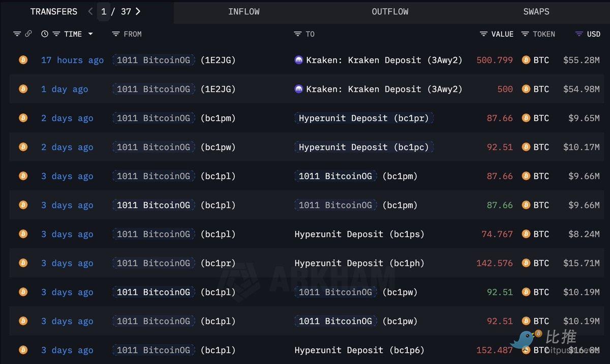The width and height of the screenshot is (610, 364).
Task: Switch to the OUTFLOW tab
Action: 390,12
